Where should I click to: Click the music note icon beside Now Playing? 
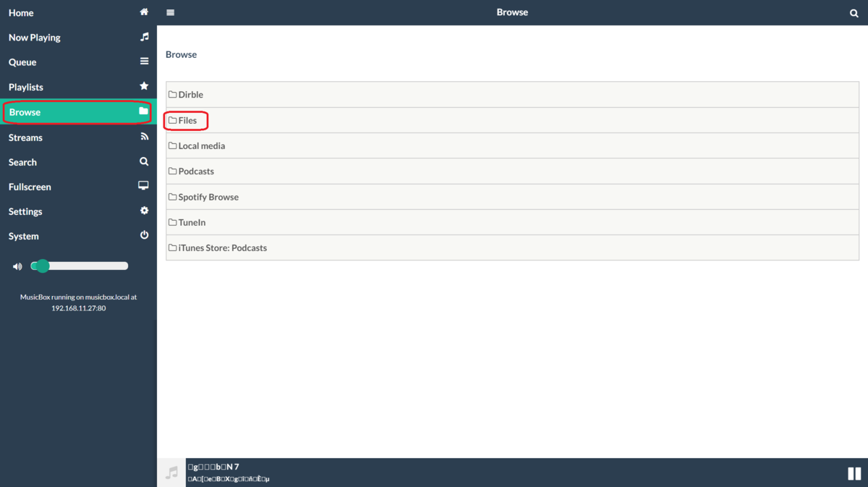[144, 37]
